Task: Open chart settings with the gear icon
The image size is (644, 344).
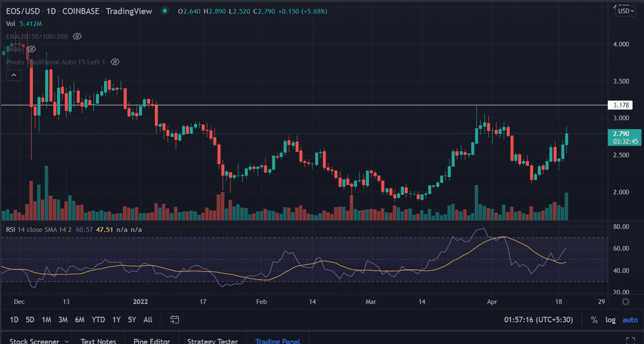Action: [626, 301]
